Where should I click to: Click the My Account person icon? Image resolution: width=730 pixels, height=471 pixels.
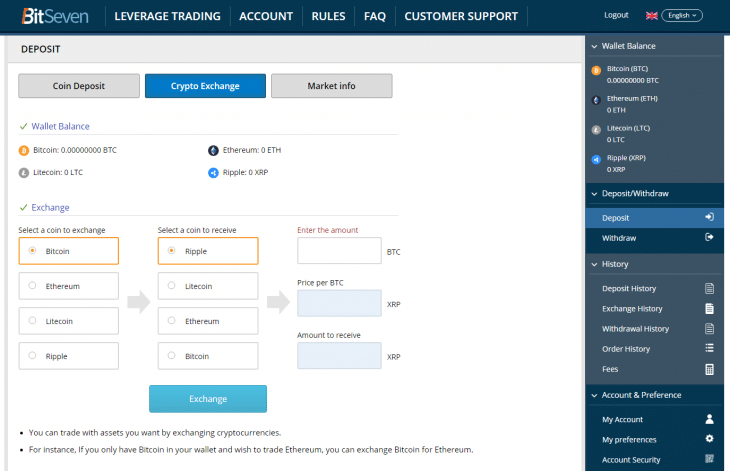[x=709, y=419]
